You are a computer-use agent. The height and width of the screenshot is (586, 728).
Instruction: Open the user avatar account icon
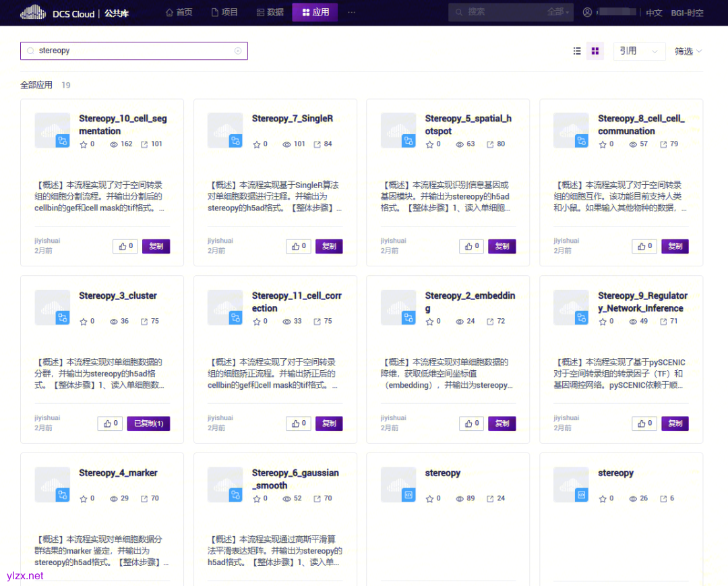point(586,11)
